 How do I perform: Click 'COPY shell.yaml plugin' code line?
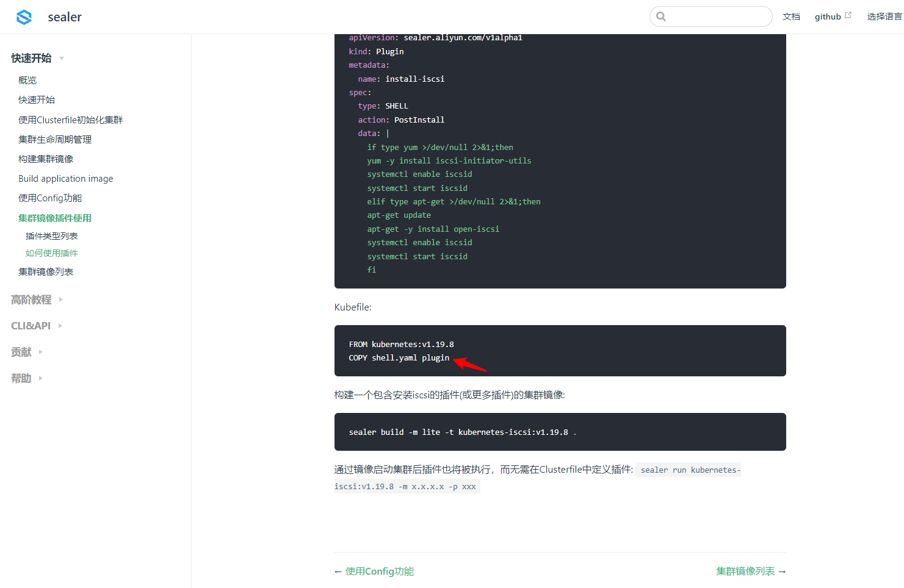[399, 358]
